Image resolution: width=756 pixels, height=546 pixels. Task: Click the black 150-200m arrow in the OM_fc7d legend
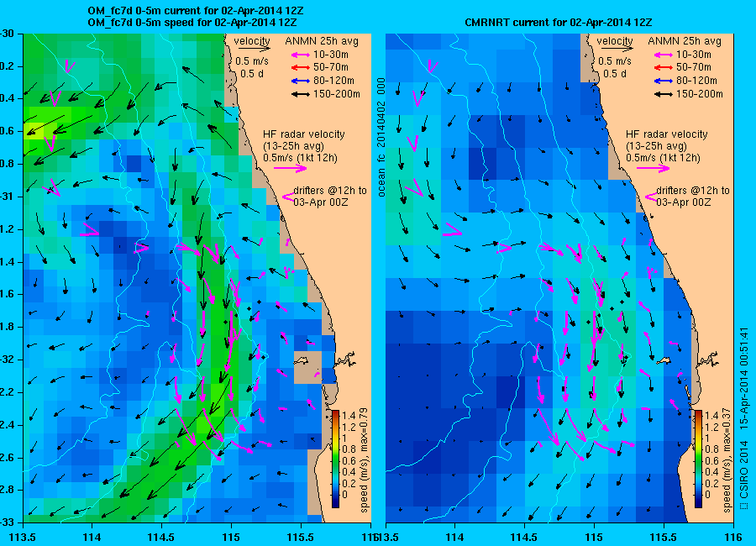point(300,95)
